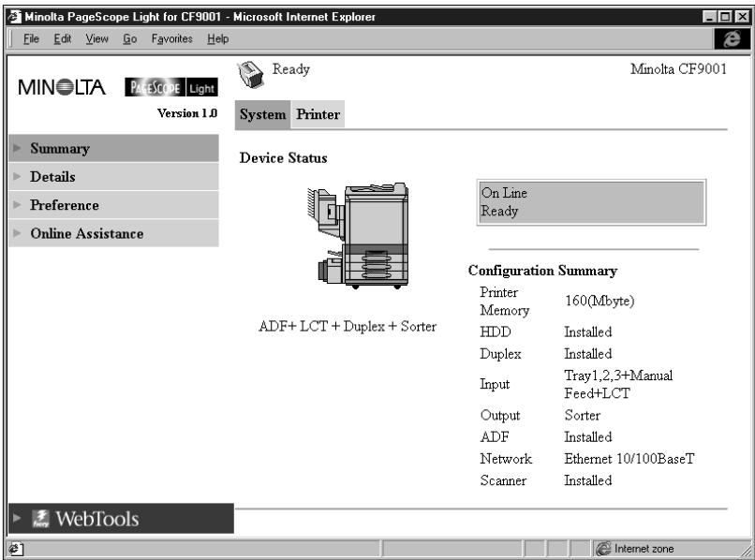755x560 pixels.
Task: Click the WebTools Fiery icon
Action: pos(40,519)
